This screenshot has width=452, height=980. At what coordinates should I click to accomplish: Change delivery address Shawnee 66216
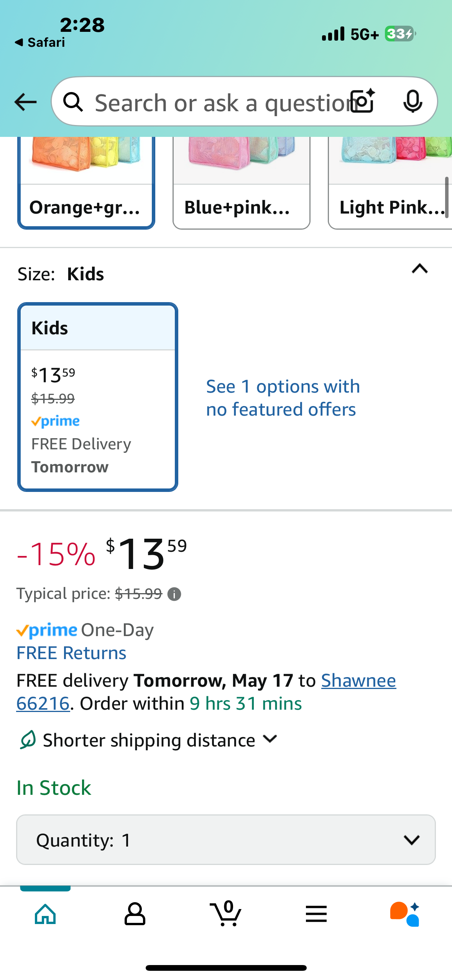[x=206, y=692]
